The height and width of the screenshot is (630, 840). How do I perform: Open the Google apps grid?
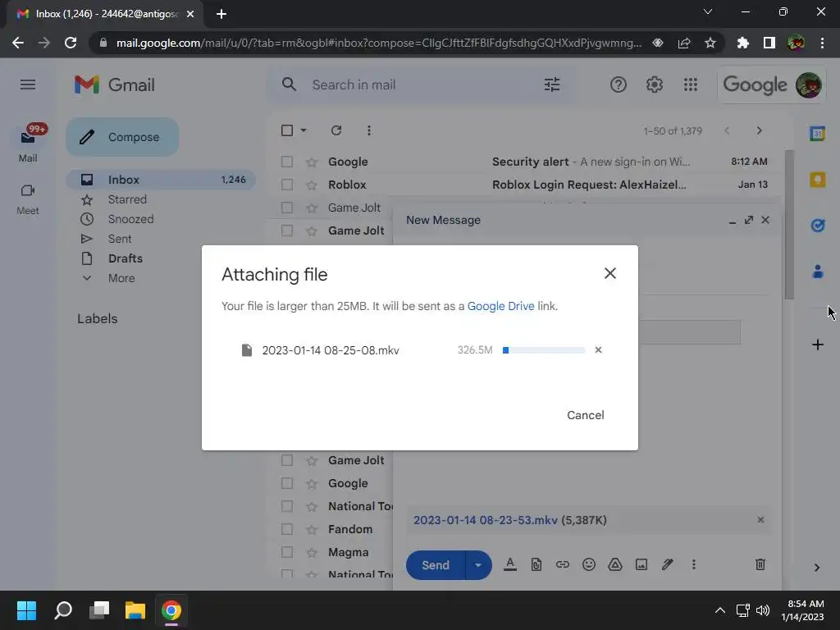pos(691,84)
